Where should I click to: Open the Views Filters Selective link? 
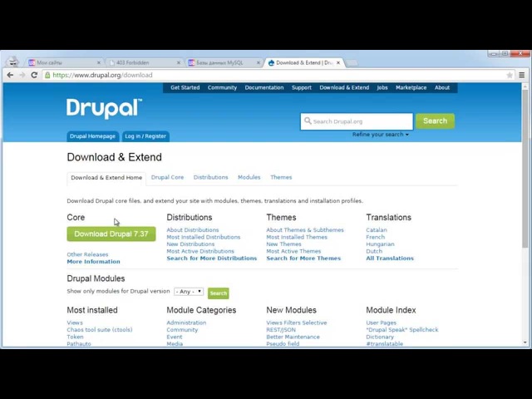297,323
